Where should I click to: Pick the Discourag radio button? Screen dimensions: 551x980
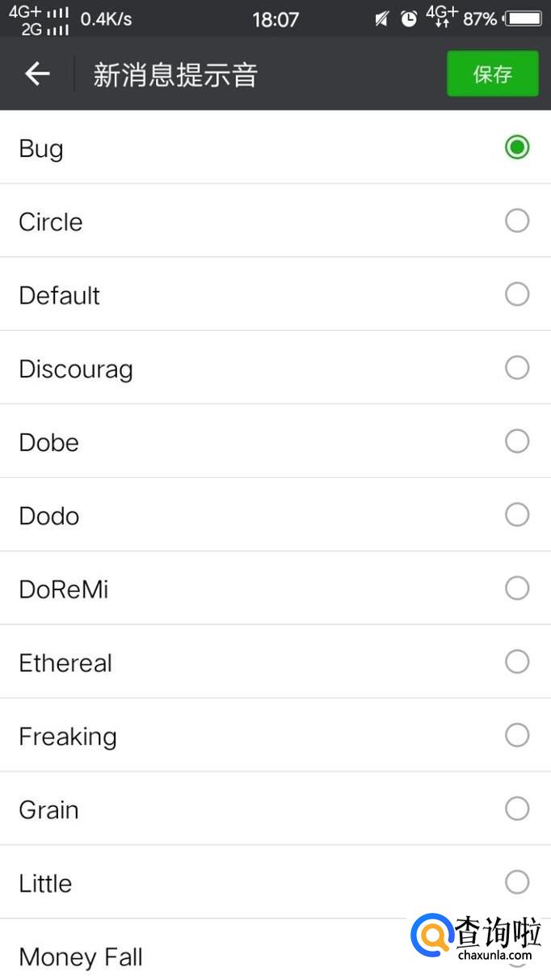click(x=517, y=368)
